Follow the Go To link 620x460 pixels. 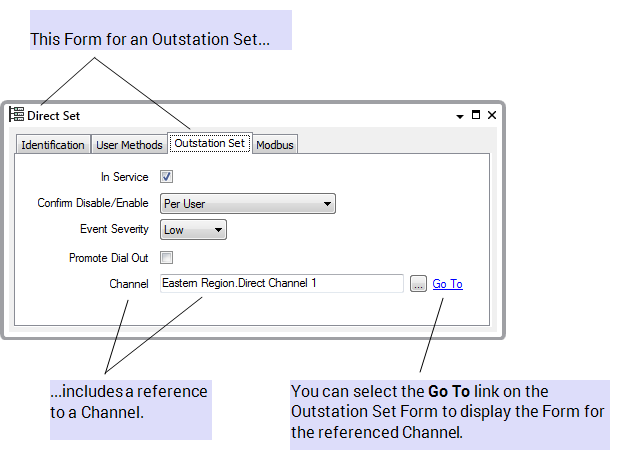pos(447,284)
